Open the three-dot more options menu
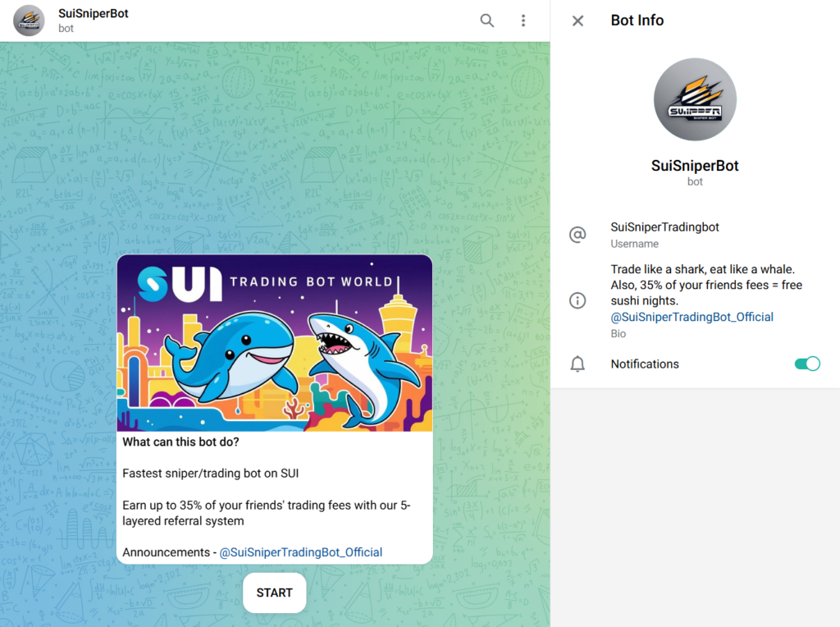Viewport: 840px width, 627px height. pyautogui.click(x=523, y=21)
